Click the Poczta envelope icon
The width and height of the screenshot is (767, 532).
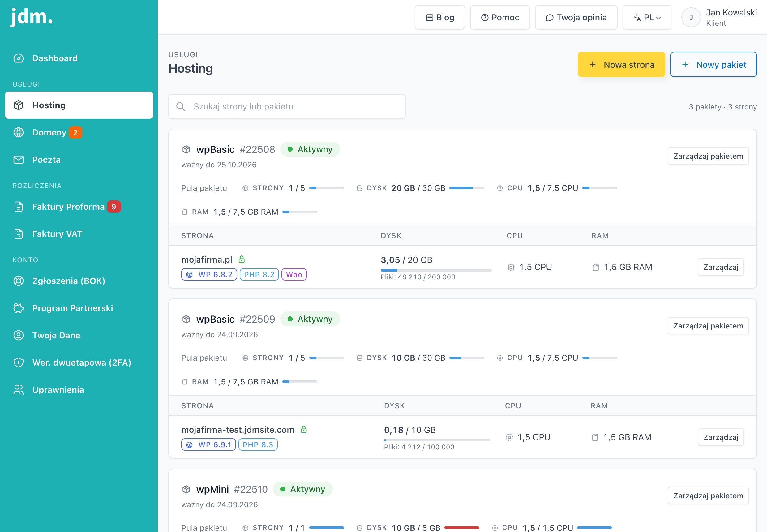[19, 160]
